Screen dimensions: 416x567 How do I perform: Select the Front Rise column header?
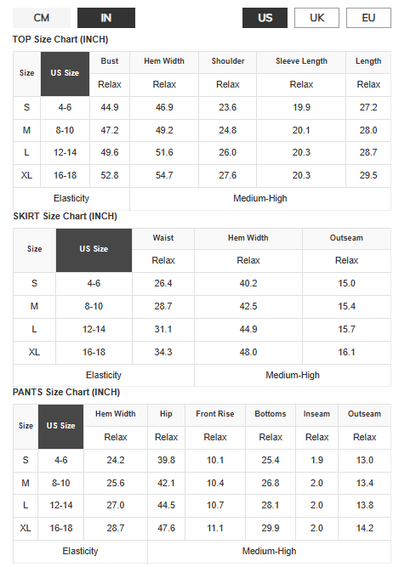point(215,414)
